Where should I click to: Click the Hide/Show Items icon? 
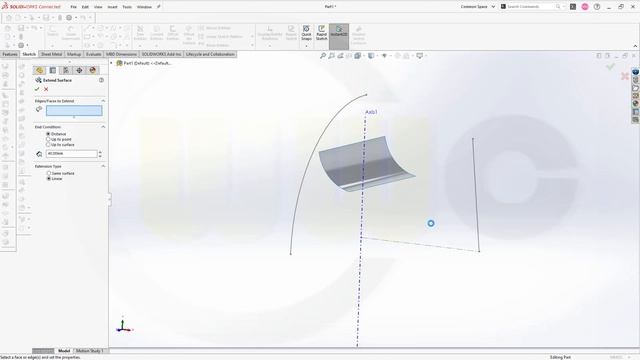pyautogui.click(x=384, y=56)
